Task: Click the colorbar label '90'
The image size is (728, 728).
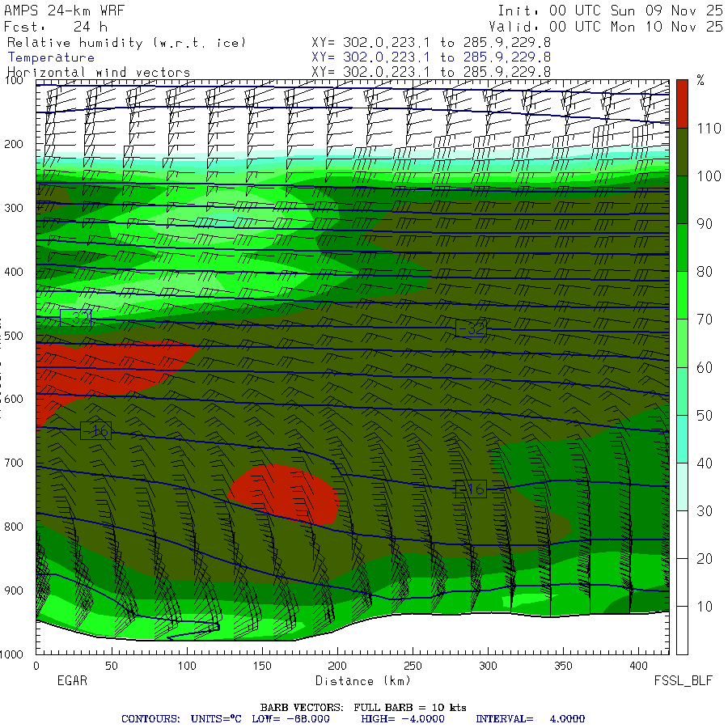Action: point(705,224)
